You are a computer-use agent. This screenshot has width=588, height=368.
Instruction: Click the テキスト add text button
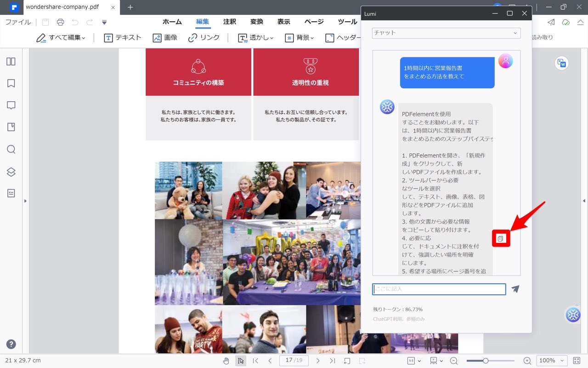(123, 38)
